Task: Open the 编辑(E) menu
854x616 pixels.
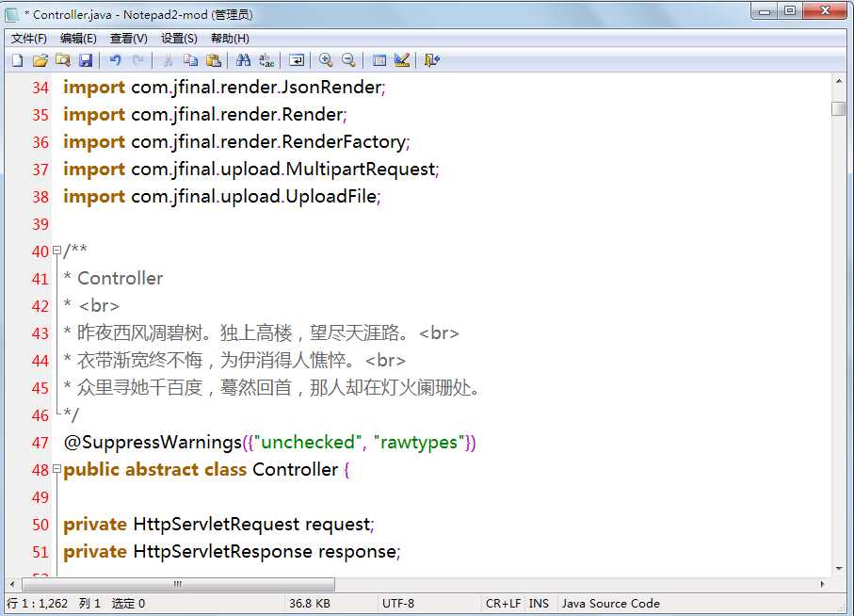Action: [x=78, y=38]
